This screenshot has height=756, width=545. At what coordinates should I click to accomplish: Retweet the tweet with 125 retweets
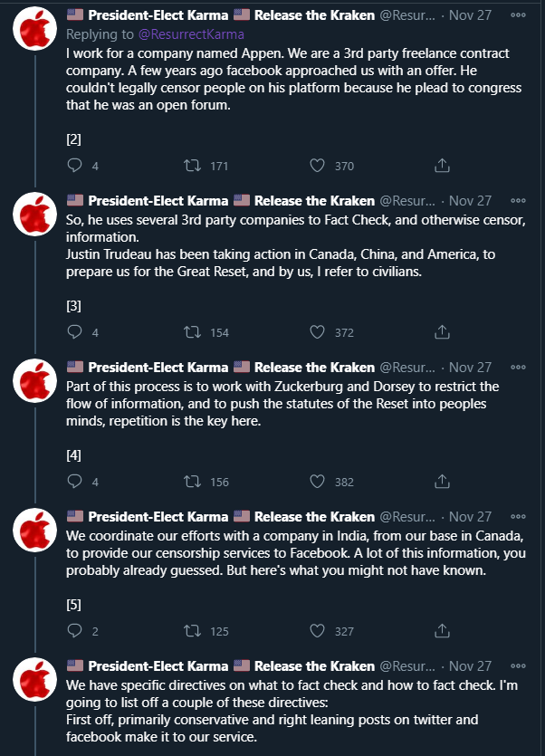[x=193, y=631]
